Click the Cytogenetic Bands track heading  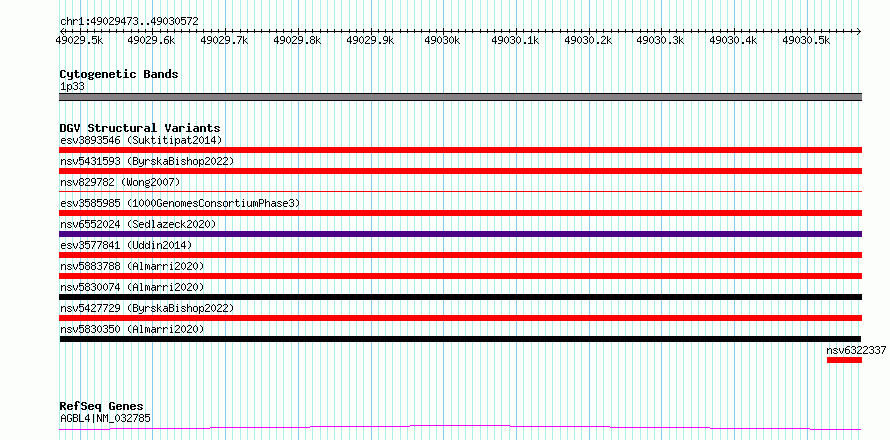[x=119, y=74]
